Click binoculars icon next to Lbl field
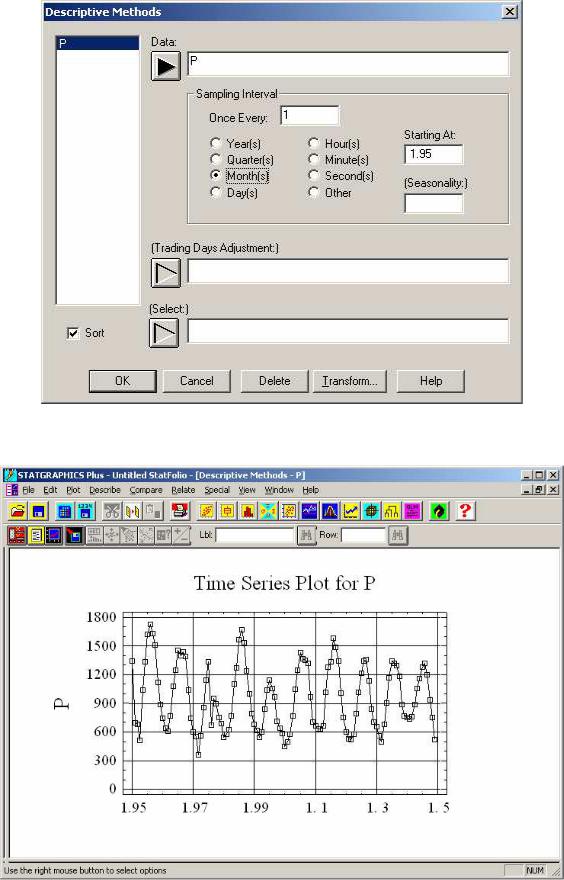The image size is (564, 880). click(x=306, y=535)
